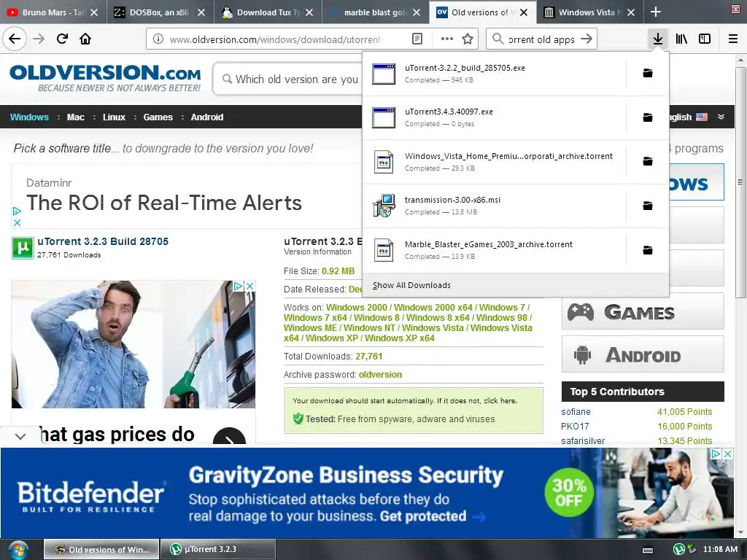Open uTorrent-3.2.2_build_285705.exe download entry
Image resolution: width=747 pixels, height=560 pixels.
point(494,74)
